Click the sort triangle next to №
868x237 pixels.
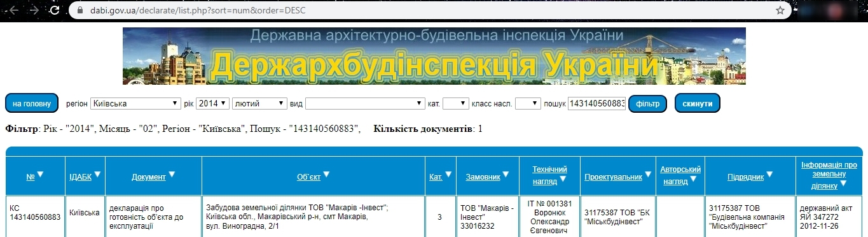click(x=41, y=175)
